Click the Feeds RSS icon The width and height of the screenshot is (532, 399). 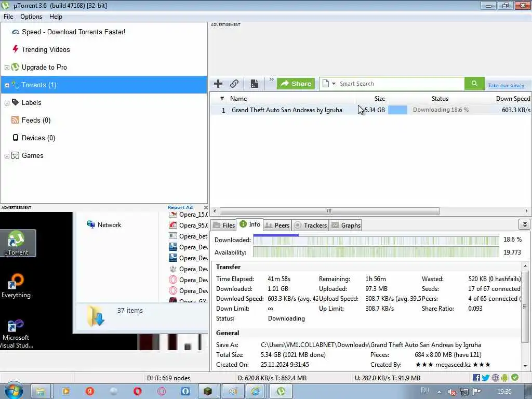coord(15,120)
